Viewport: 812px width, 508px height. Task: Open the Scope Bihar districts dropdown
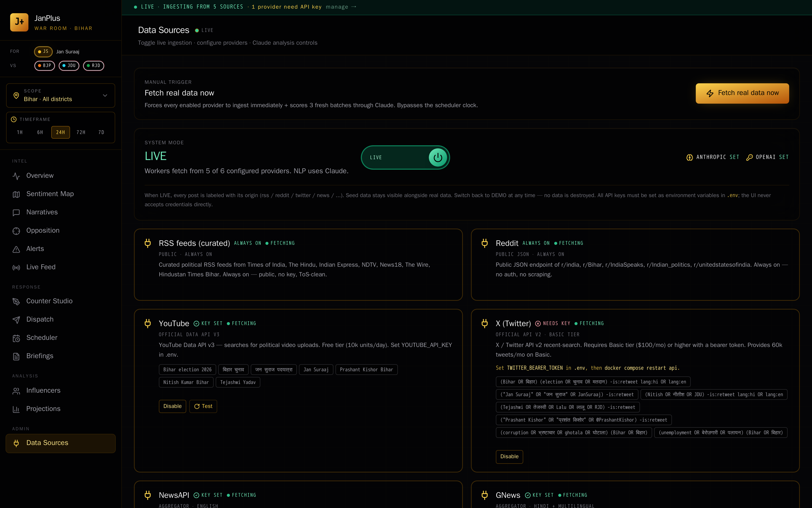[x=61, y=96]
